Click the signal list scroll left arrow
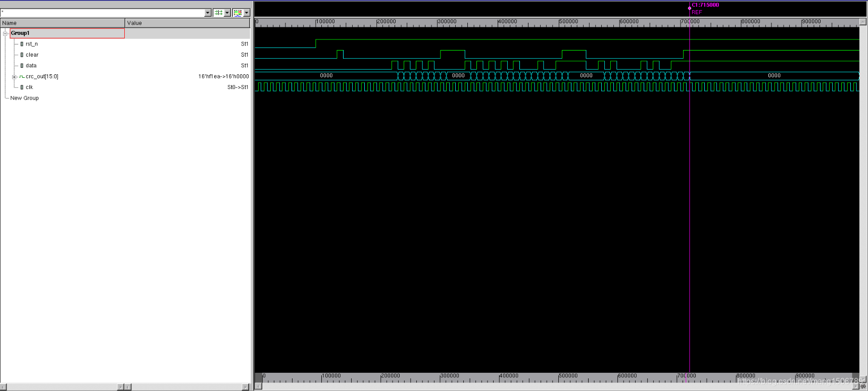 coord(3,387)
